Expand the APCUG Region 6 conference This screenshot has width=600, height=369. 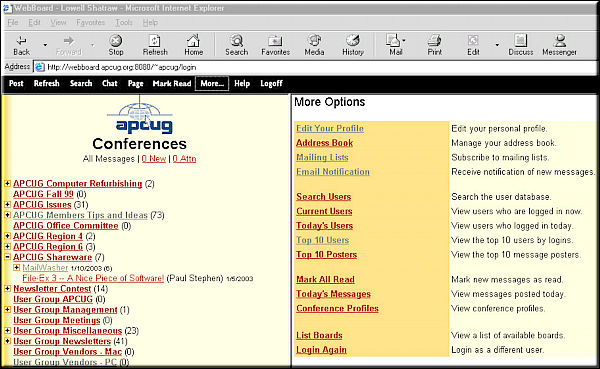[x=7, y=247]
